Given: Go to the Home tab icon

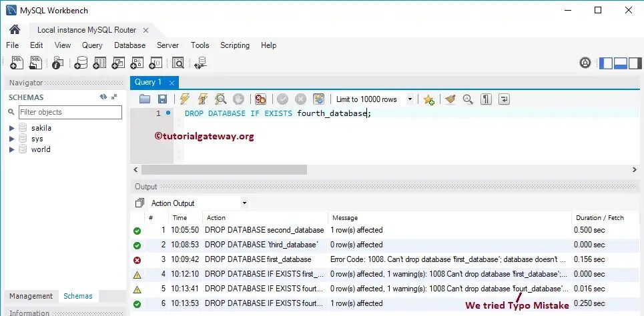Looking at the screenshot, I should pyautogui.click(x=15, y=29).
